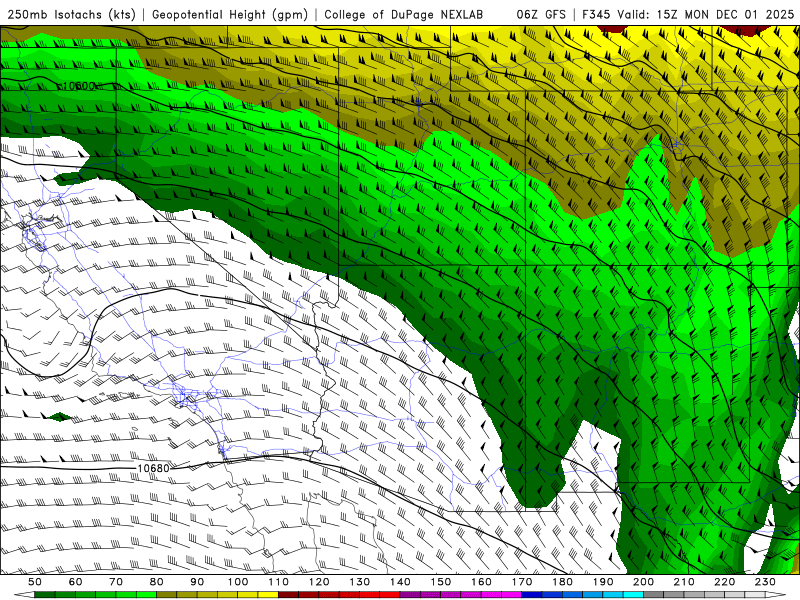
Task: Click the 90 value on the color scale
Action: tap(197, 582)
